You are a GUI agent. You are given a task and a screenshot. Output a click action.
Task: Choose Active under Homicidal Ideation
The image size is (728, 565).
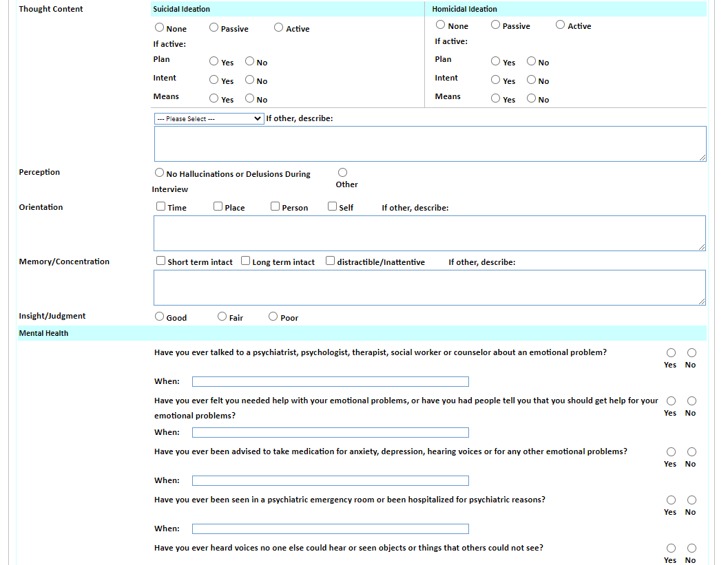tap(561, 25)
